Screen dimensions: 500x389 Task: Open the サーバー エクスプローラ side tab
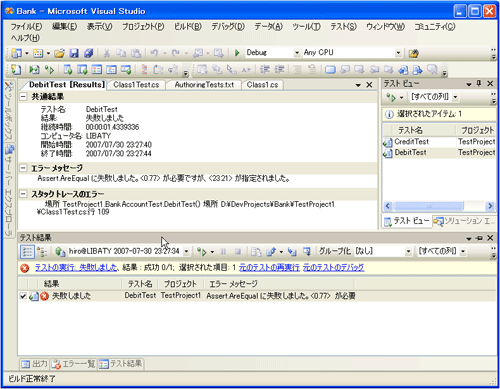point(9,190)
